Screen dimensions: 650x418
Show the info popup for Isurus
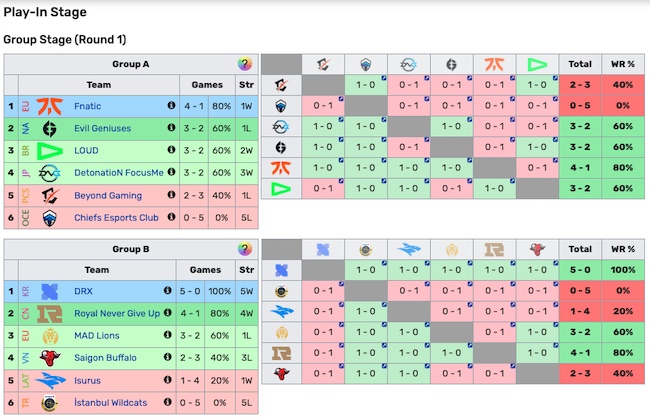(x=170, y=380)
